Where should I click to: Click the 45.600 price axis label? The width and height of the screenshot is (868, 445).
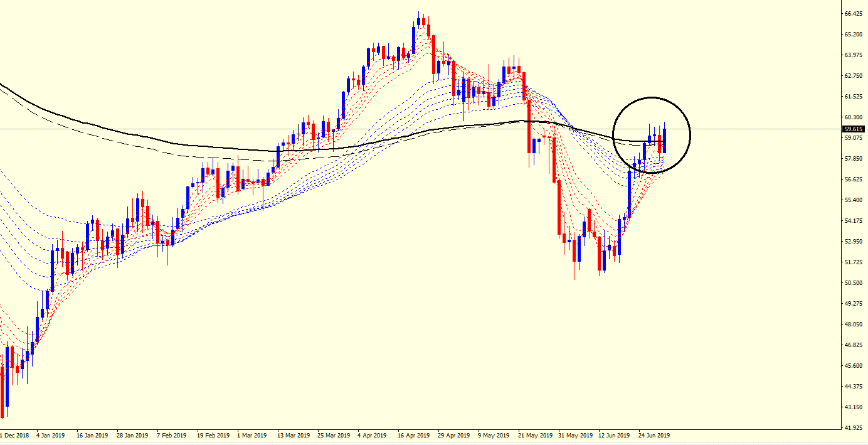[x=853, y=365]
